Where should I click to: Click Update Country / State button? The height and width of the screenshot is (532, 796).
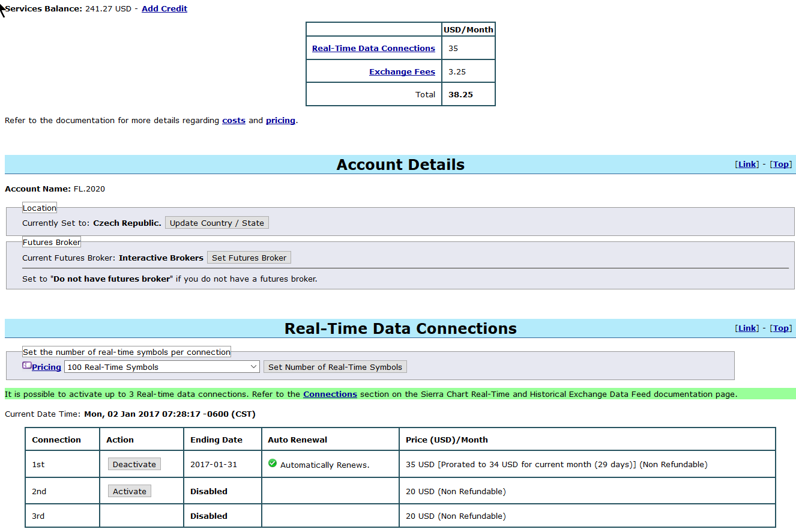click(217, 223)
